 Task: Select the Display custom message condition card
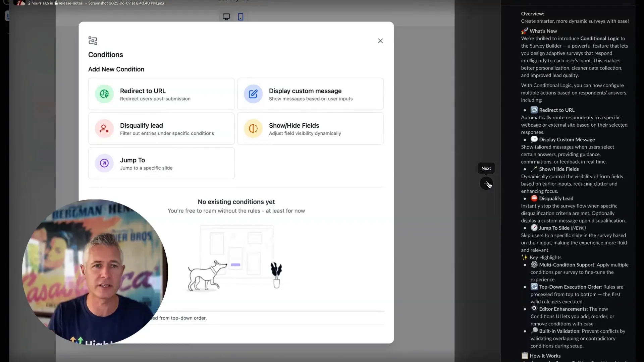[x=310, y=94]
